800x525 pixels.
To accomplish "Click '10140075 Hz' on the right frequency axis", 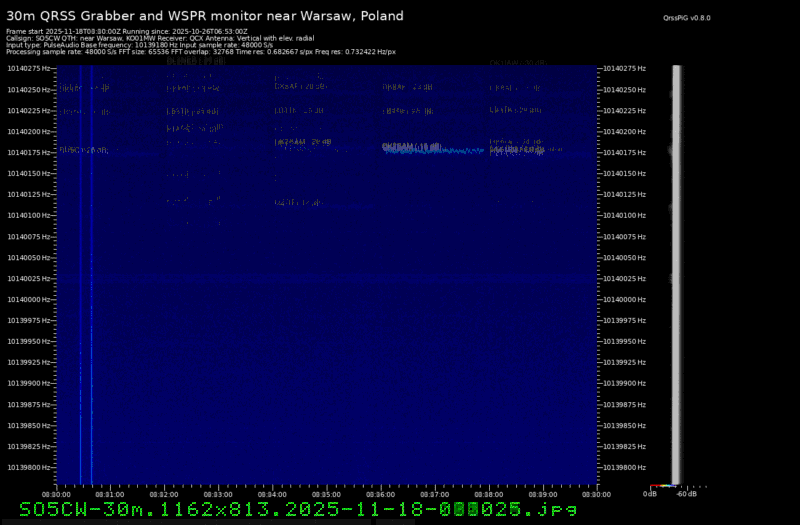I will (x=624, y=237).
